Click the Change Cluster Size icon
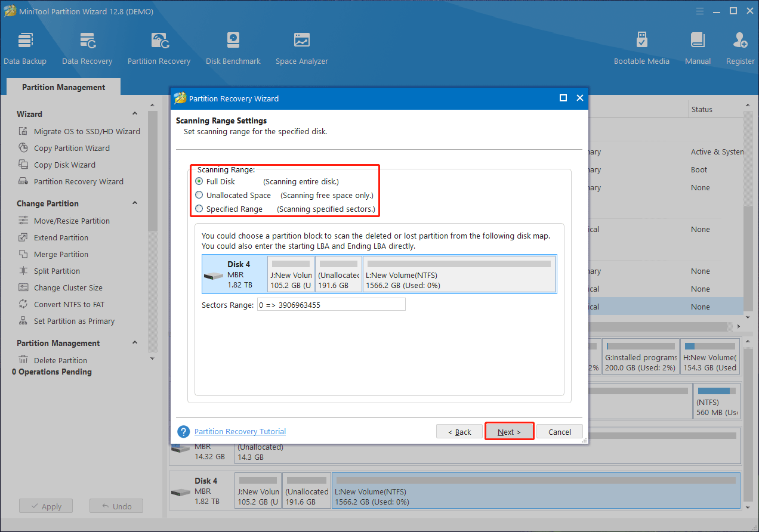This screenshot has width=759, height=532. tap(23, 287)
